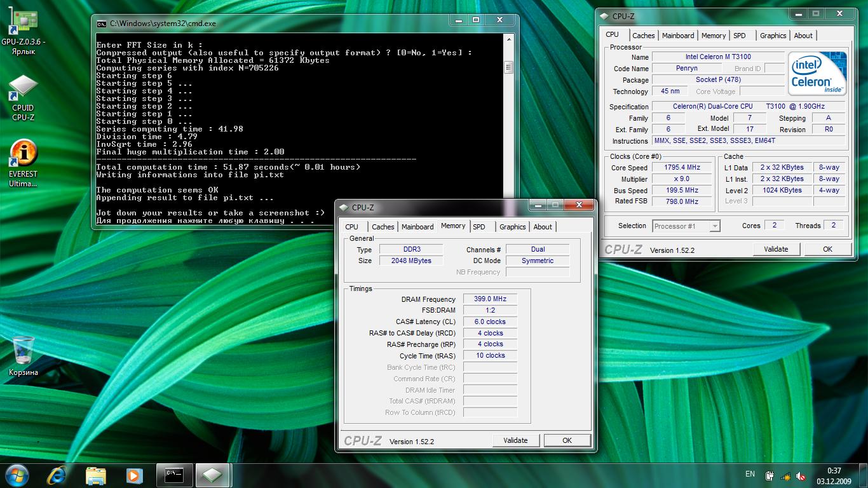Click the Code Name Penryn field

point(686,69)
